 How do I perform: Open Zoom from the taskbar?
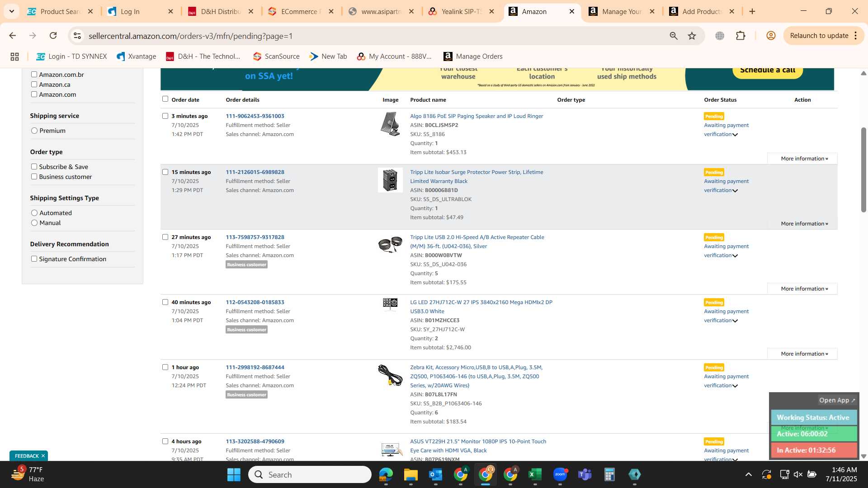(560, 474)
